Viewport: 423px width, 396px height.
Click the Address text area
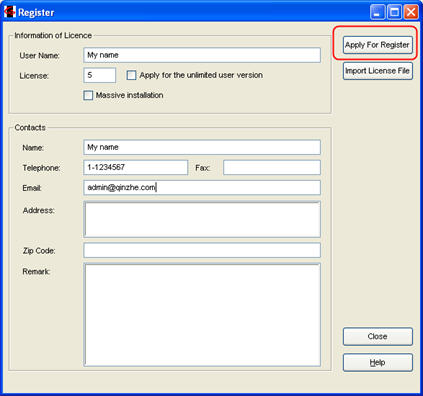202,219
